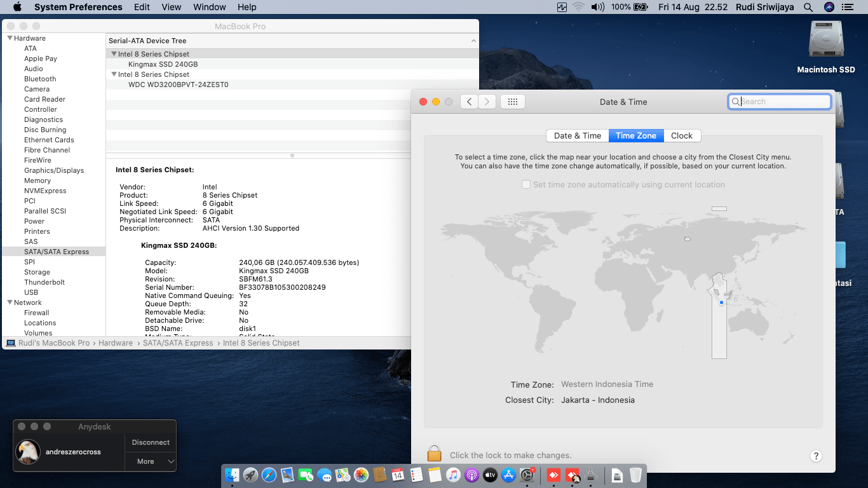Image resolution: width=868 pixels, height=488 pixels.
Task: Go forward in System Preferences
Action: pos(487,102)
